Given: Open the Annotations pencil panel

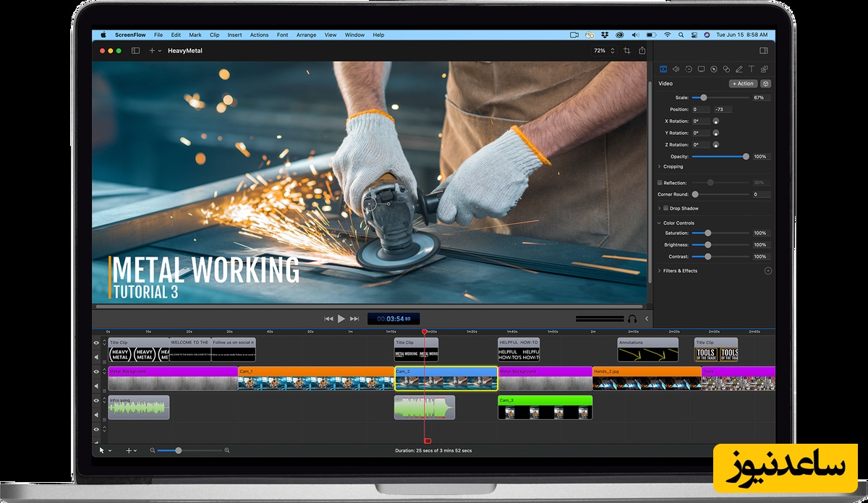Looking at the screenshot, I should 739,69.
